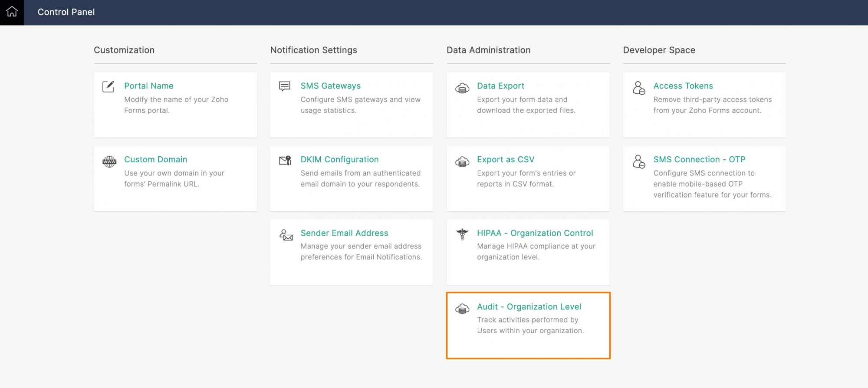Select the Sender Email Address title
Image resolution: width=868 pixels, height=388 pixels.
(344, 233)
